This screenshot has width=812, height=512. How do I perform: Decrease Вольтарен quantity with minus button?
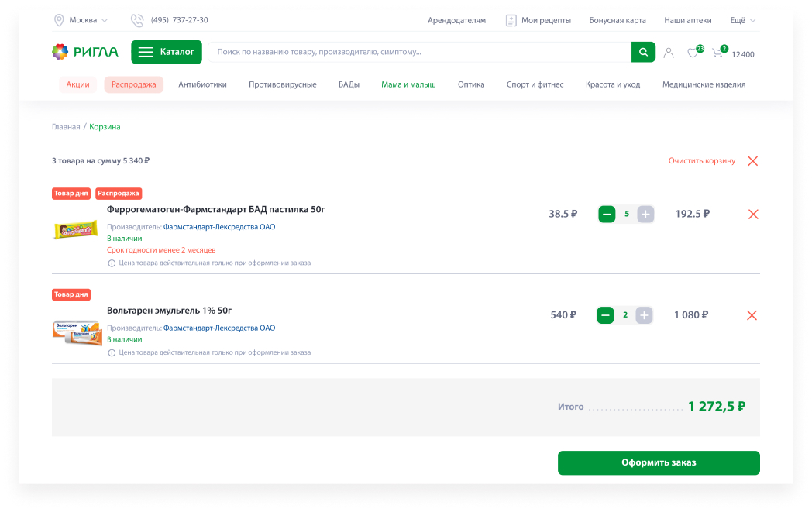605,315
